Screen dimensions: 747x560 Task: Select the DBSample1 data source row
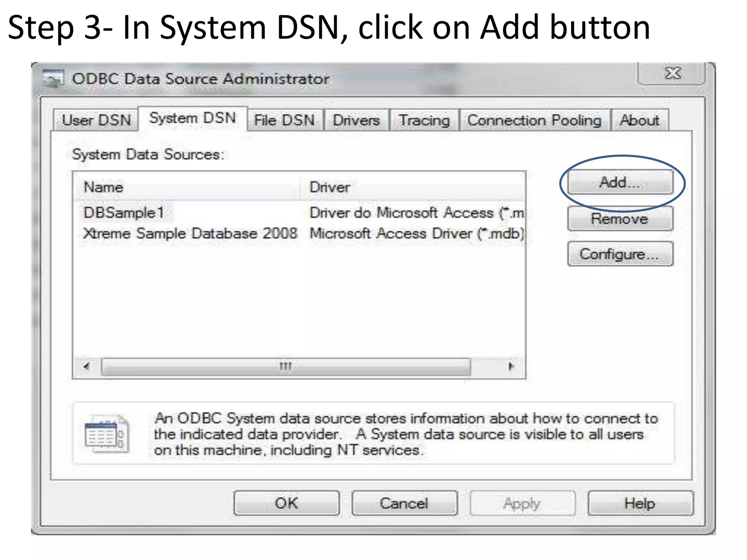pos(124,213)
